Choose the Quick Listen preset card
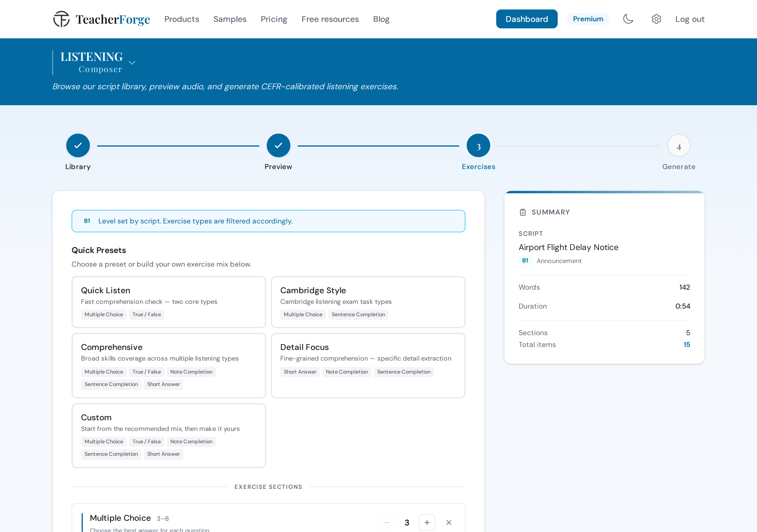The width and height of the screenshot is (757, 532). (169, 302)
